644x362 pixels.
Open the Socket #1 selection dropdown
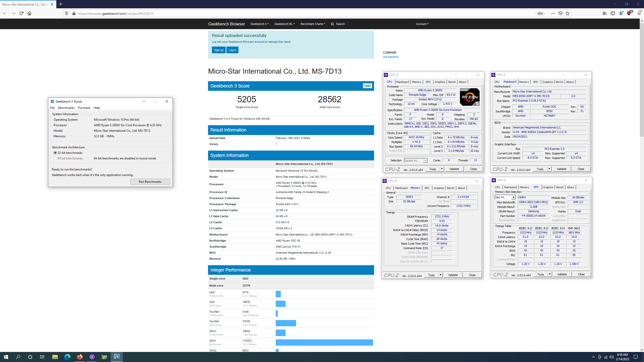coord(416,160)
